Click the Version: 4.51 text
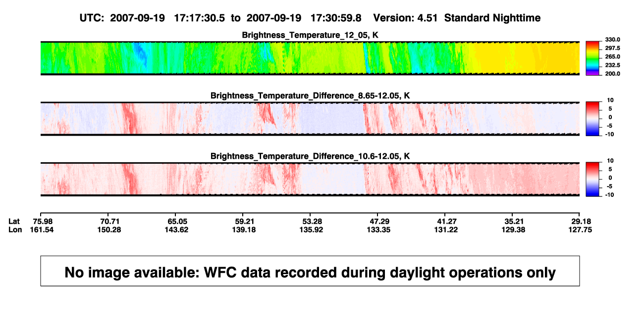The height and width of the screenshot is (330, 644). coord(406,18)
